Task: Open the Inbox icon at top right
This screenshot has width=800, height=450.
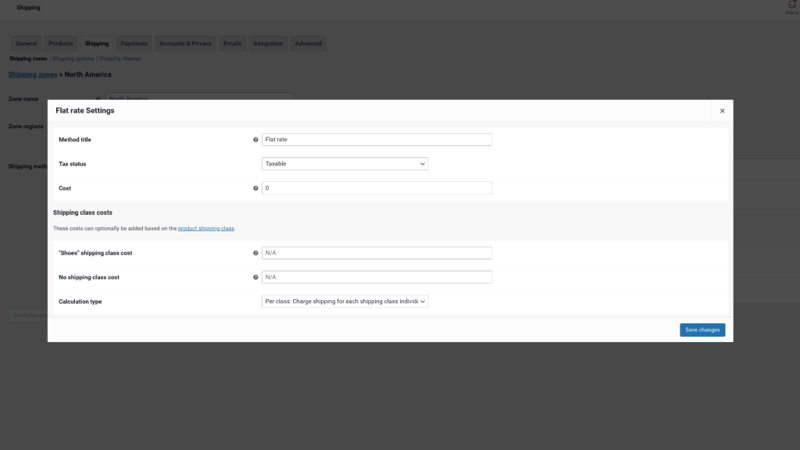Action: pos(792,7)
